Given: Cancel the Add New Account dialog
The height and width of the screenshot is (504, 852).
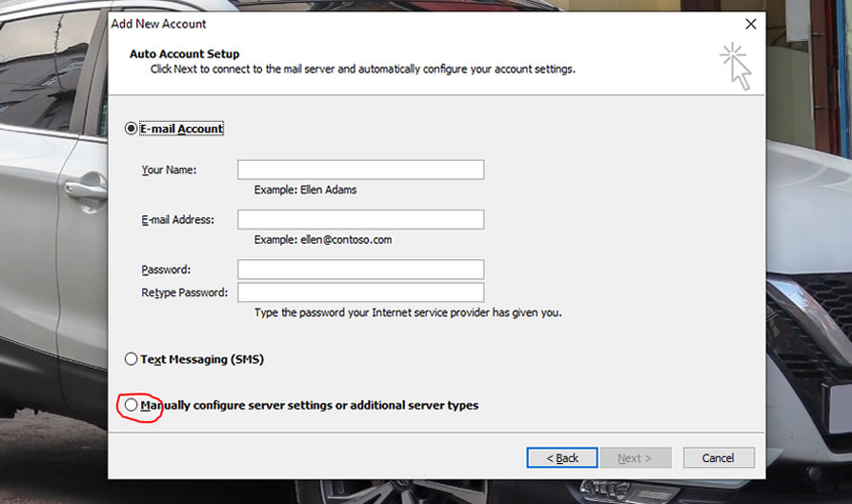Looking at the screenshot, I should (x=719, y=458).
